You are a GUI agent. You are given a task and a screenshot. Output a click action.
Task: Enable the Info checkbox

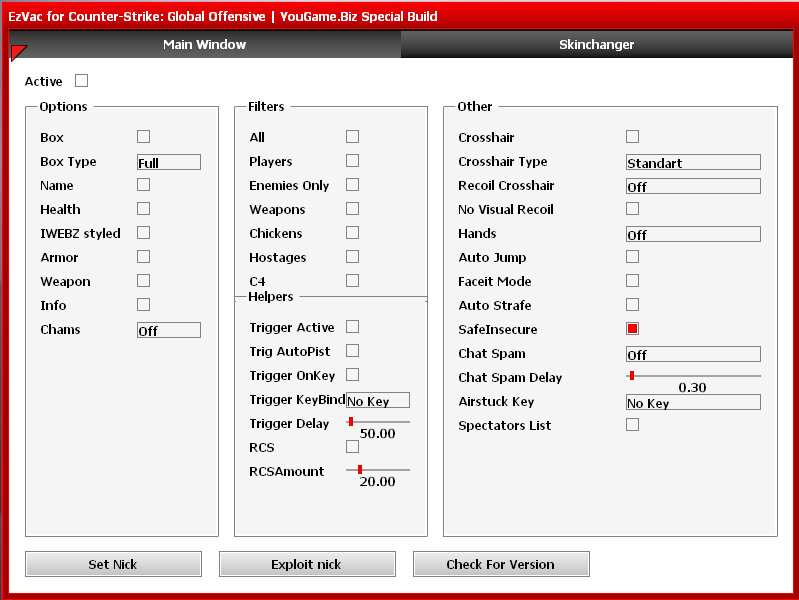tap(144, 304)
